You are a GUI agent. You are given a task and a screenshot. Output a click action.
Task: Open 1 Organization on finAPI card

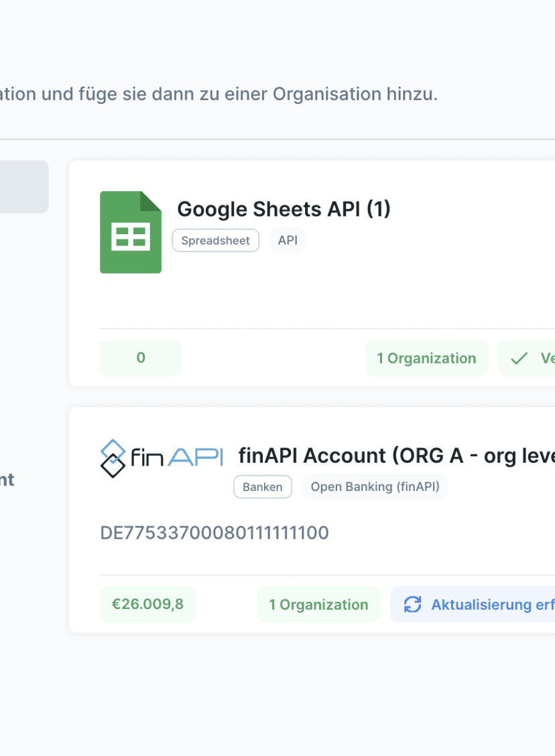(318, 604)
